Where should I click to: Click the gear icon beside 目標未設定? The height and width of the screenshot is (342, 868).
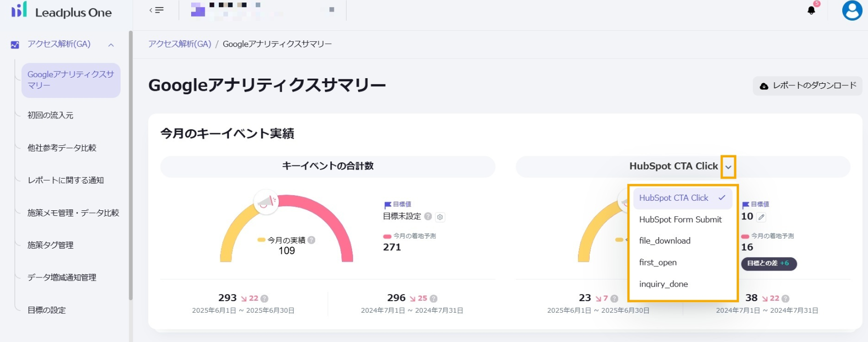coord(440,217)
